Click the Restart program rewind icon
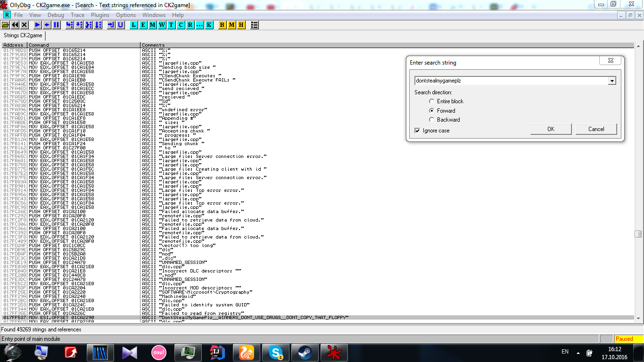The height and width of the screenshot is (362, 644). (15, 25)
